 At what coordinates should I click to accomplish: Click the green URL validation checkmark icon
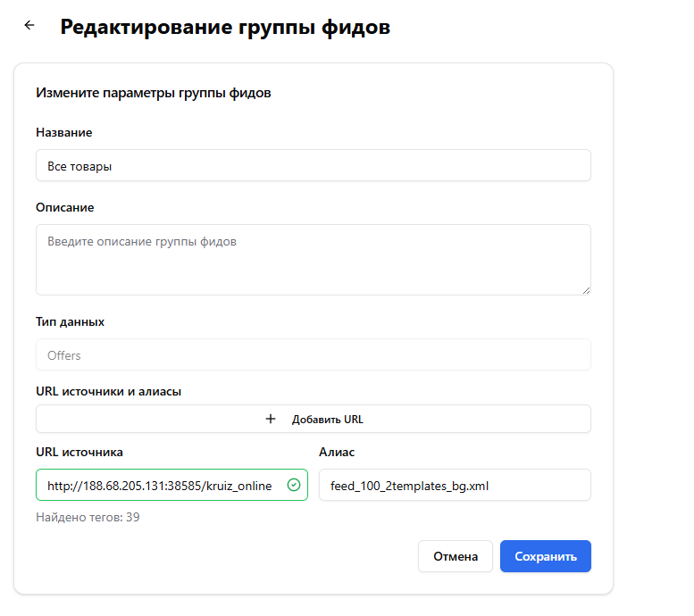pos(294,485)
